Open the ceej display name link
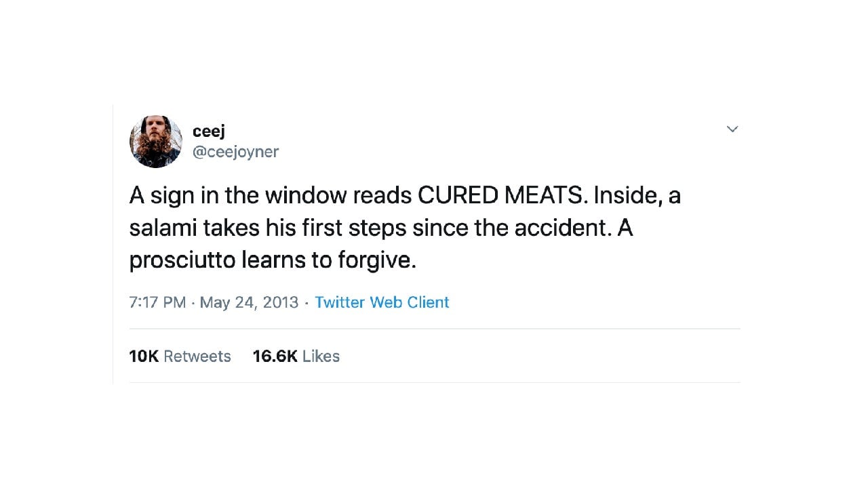Image resolution: width=868 pixels, height=488 pixels. (x=208, y=131)
